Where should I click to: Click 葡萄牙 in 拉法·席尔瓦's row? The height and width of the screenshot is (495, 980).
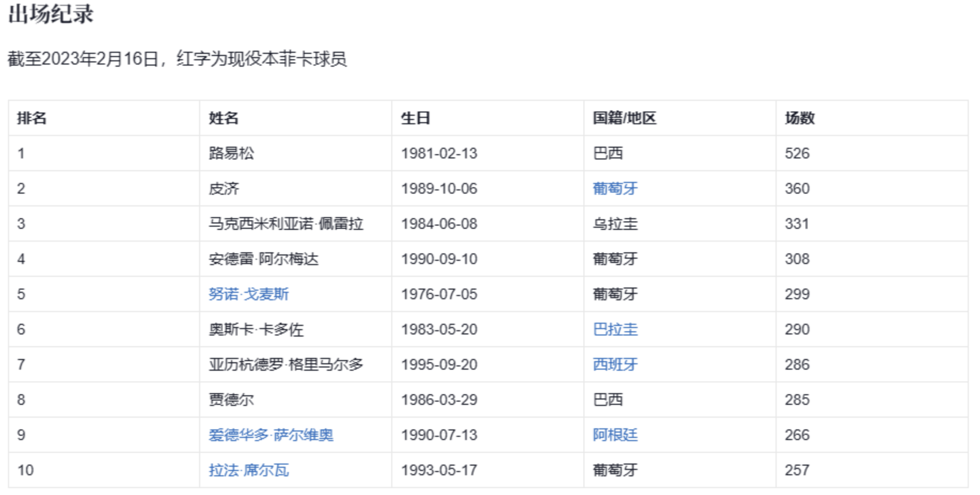click(x=615, y=470)
